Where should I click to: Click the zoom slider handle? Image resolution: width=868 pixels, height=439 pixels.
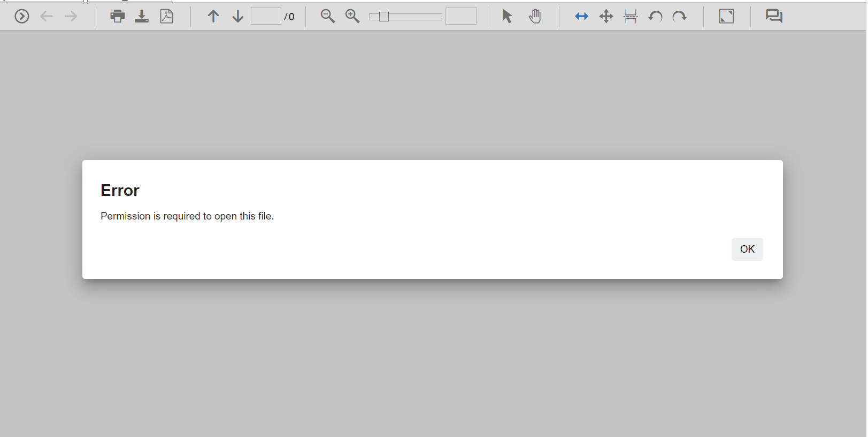(383, 17)
